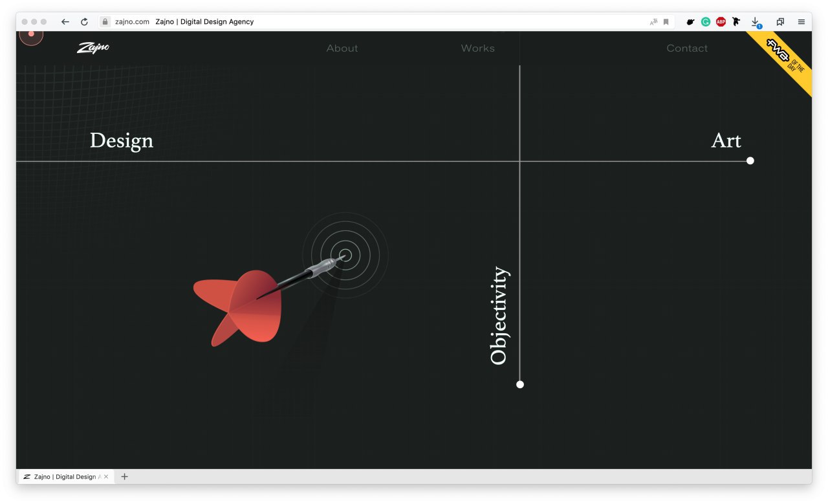
Task: Reload the page with the refresh icon
Action: pyautogui.click(x=84, y=22)
